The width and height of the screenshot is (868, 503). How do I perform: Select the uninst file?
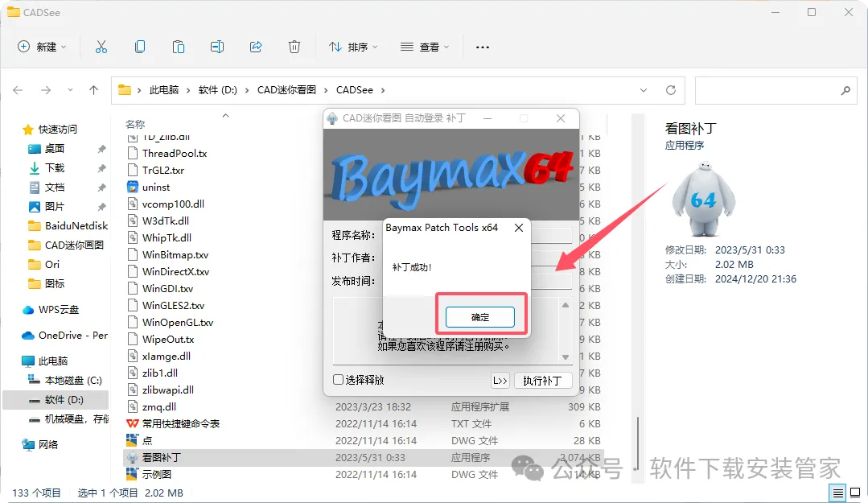155,188
